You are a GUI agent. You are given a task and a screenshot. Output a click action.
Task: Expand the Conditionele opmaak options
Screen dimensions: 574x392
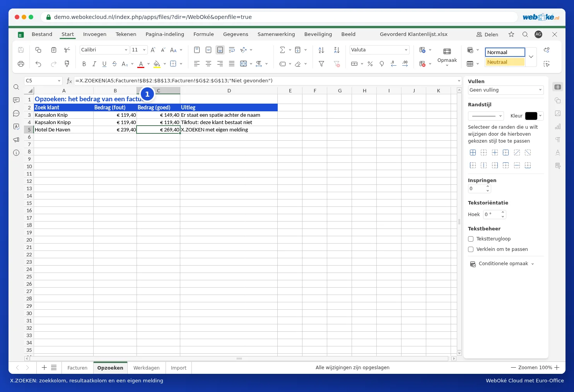click(502, 264)
